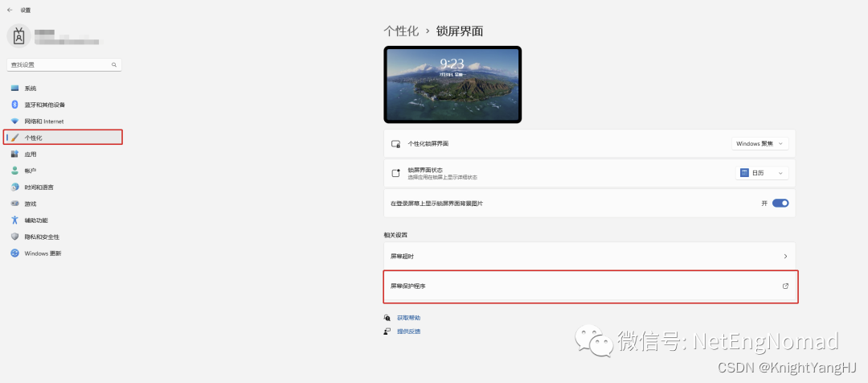The image size is (868, 383).
Task: Click the lock screen preview image
Action: [x=452, y=84]
